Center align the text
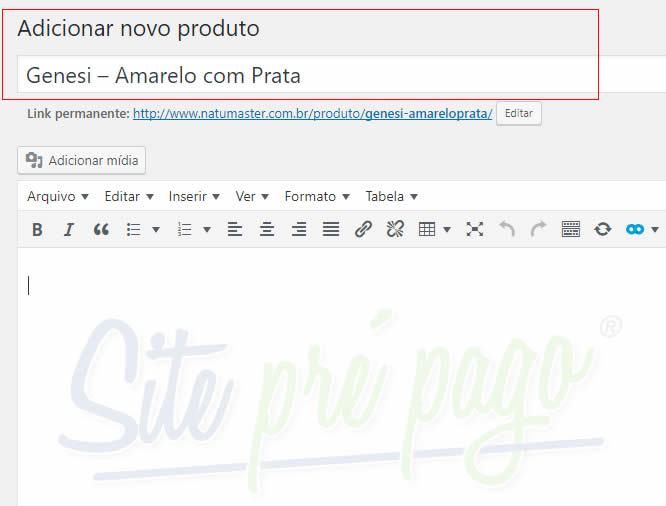Screen dimensions: 666x506 click(267, 230)
